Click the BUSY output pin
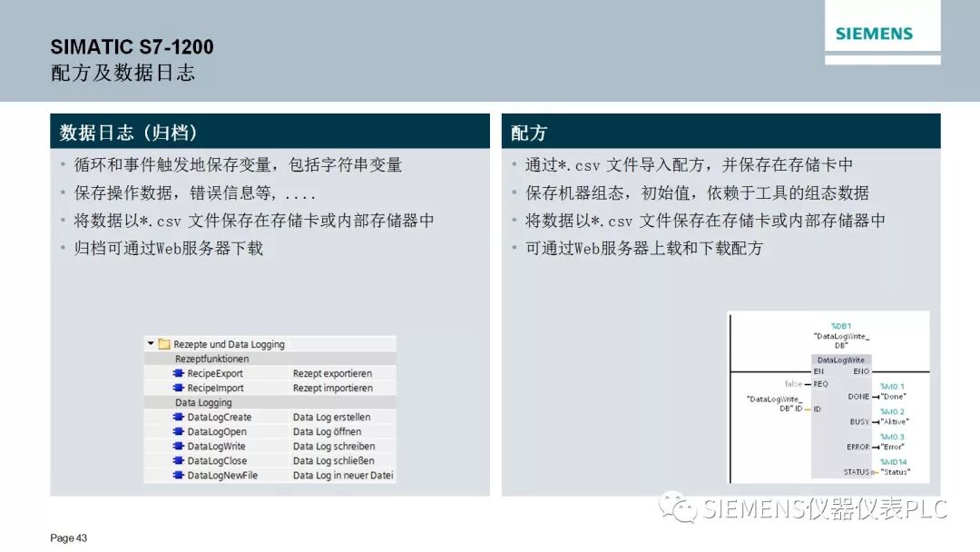 tap(859, 421)
